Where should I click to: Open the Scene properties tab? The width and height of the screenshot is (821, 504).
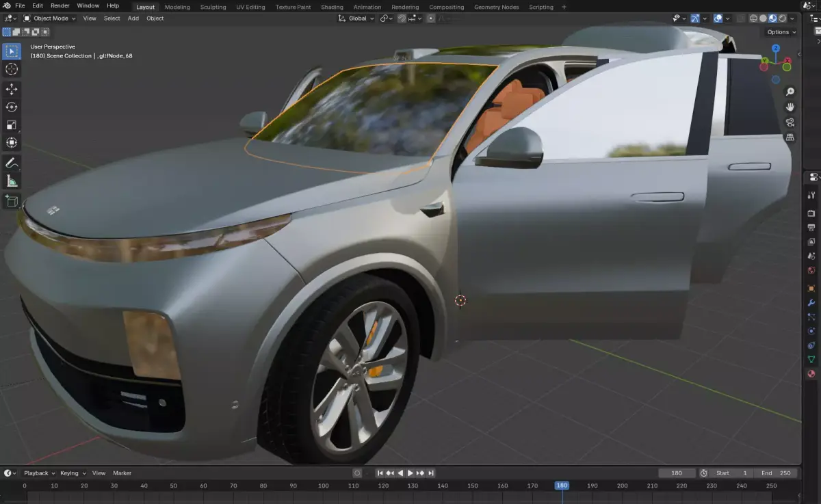pyautogui.click(x=811, y=256)
